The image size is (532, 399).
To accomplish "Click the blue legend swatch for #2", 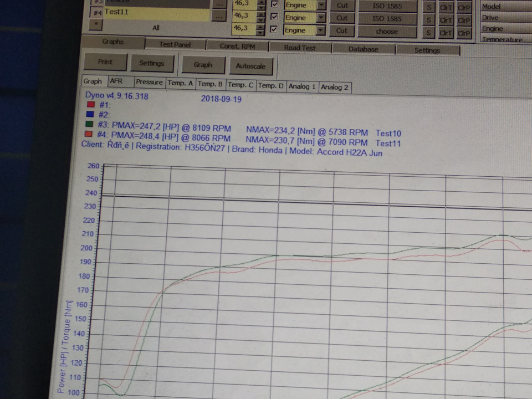I will (x=90, y=114).
